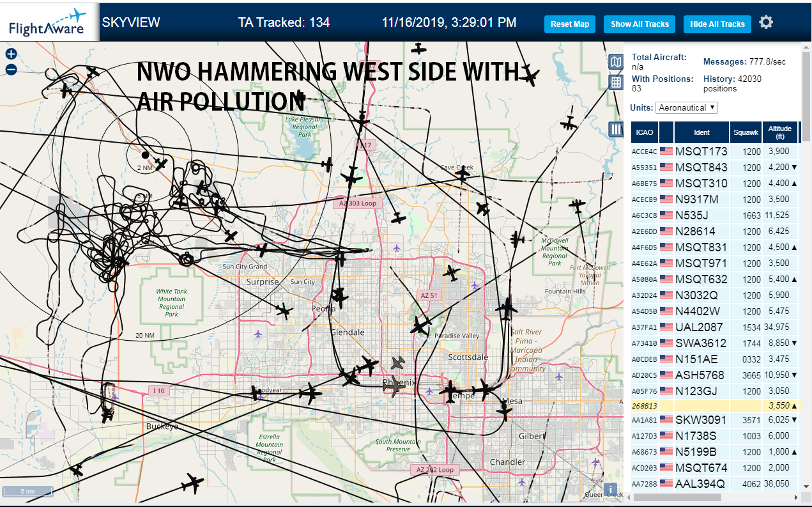Screen dimensions: 812x507
Task: Click the 5 nm map scale bar
Action: click(x=27, y=491)
